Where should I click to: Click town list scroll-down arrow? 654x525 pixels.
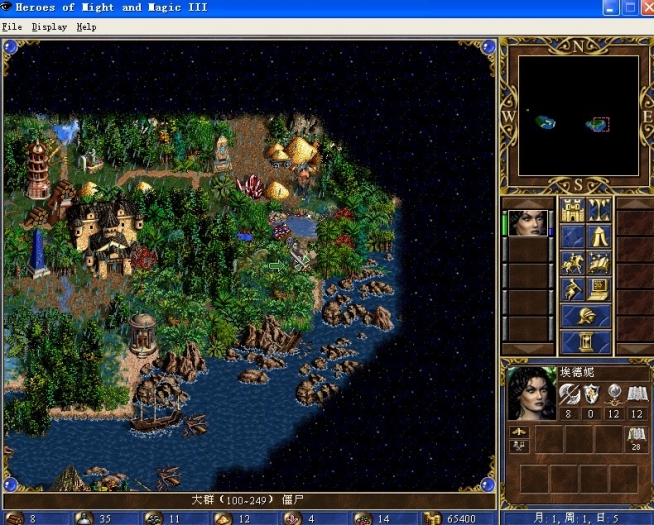(635, 349)
